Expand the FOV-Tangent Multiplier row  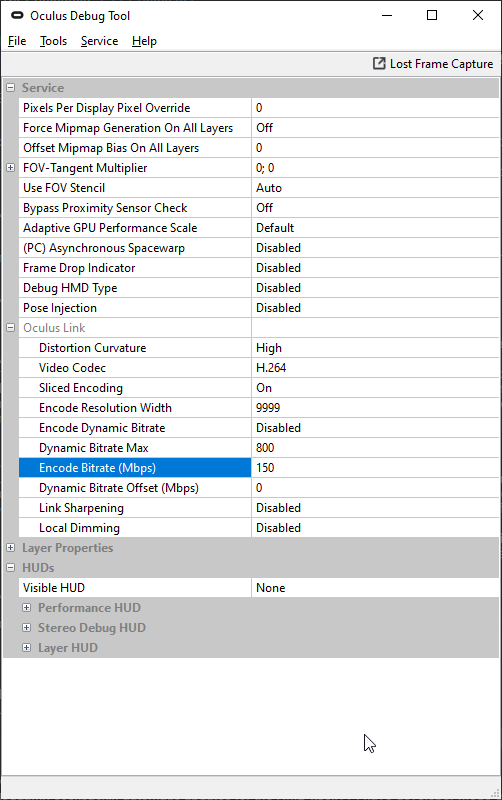pyautogui.click(x=10, y=167)
